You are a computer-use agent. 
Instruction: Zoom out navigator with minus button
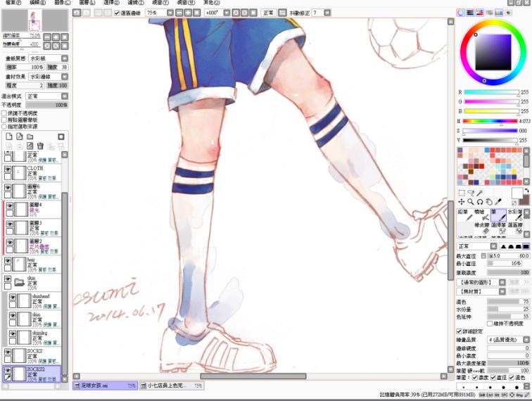[48, 37]
